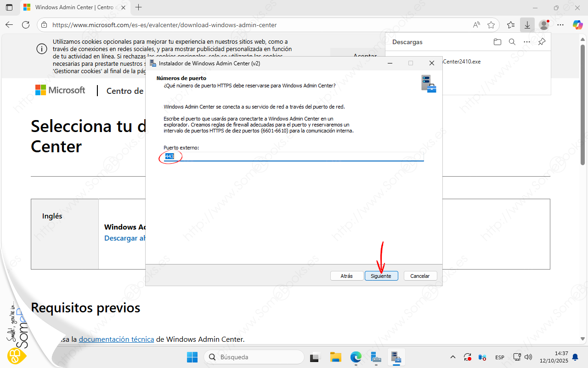Viewport: 588px width, 368px height.
Task: Cancel the Windows Admin Center installer
Action: (420, 276)
